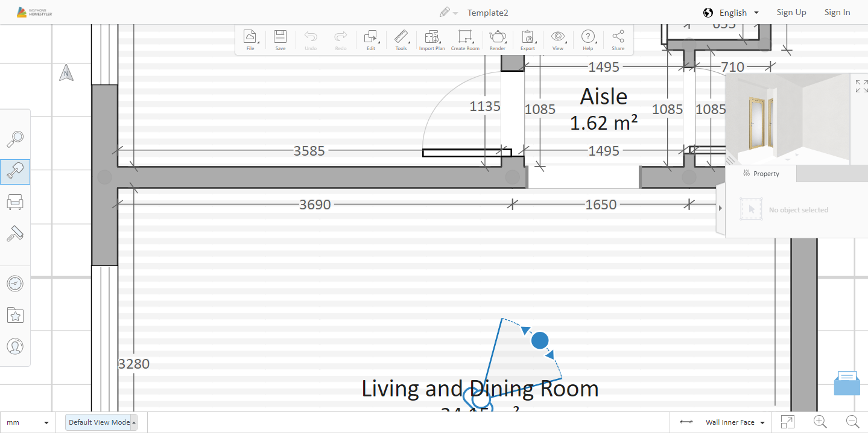Switch to the Property tab
This screenshot has height=435, width=868.
761,174
